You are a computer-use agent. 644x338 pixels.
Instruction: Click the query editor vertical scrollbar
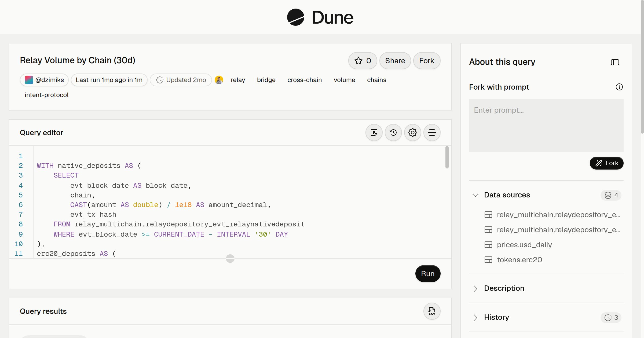(x=447, y=157)
